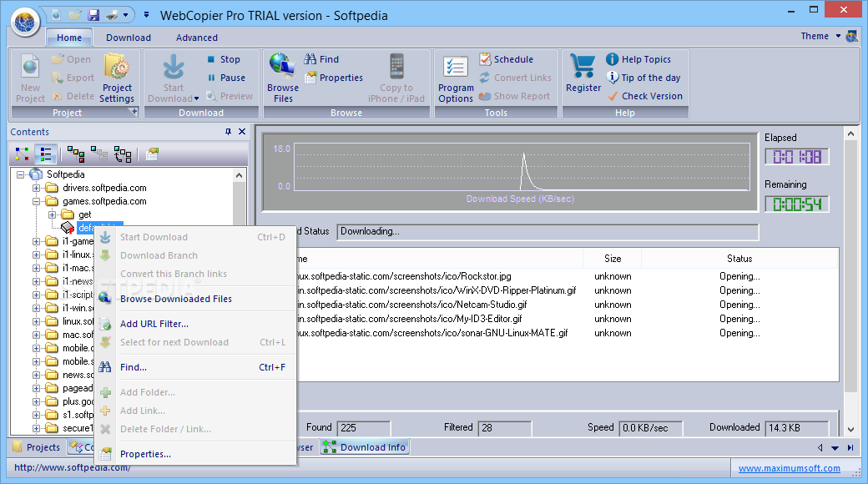Select Find... in context menu

coord(195,367)
